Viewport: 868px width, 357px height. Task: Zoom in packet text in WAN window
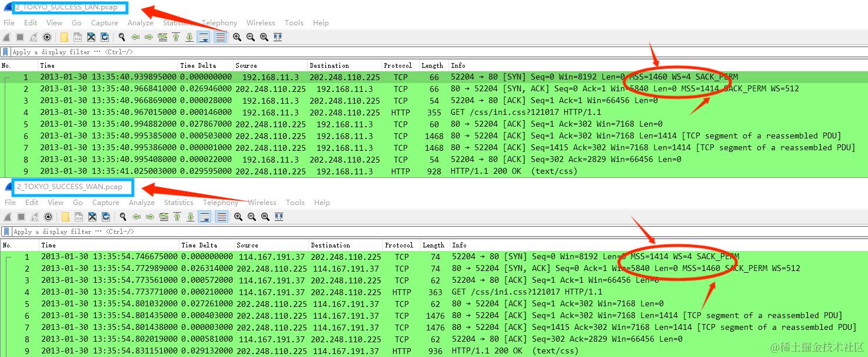tap(238, 217)
